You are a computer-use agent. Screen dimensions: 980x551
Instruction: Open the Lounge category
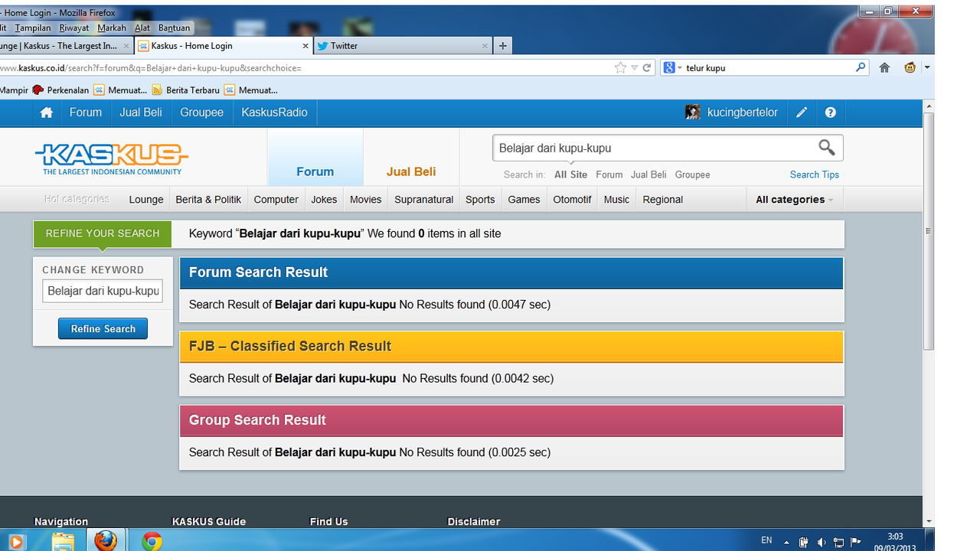[x=146, y=200]
